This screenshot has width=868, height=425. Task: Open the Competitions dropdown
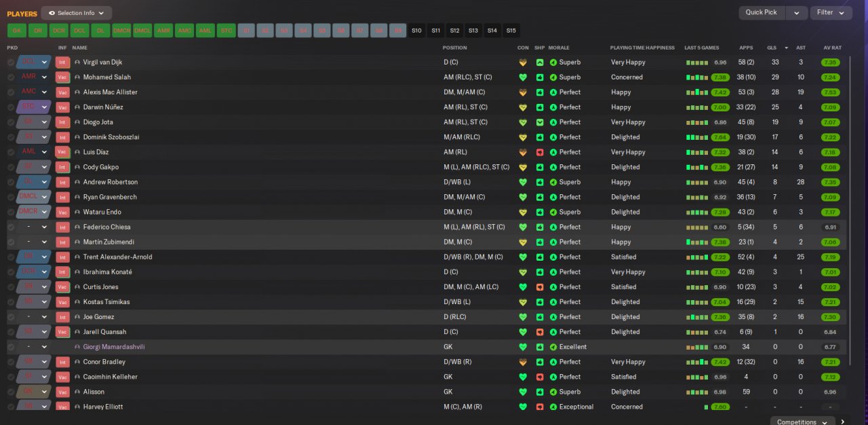(803, 422)
